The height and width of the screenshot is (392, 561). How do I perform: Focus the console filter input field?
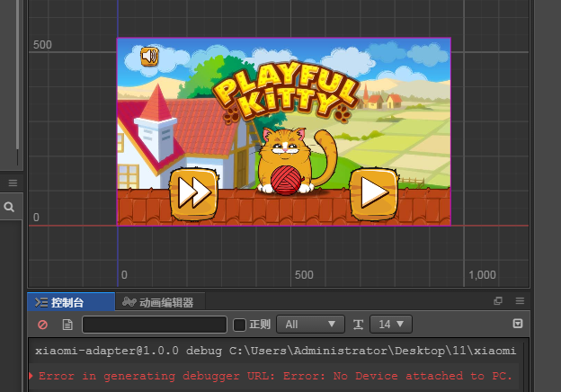[155, 325]
